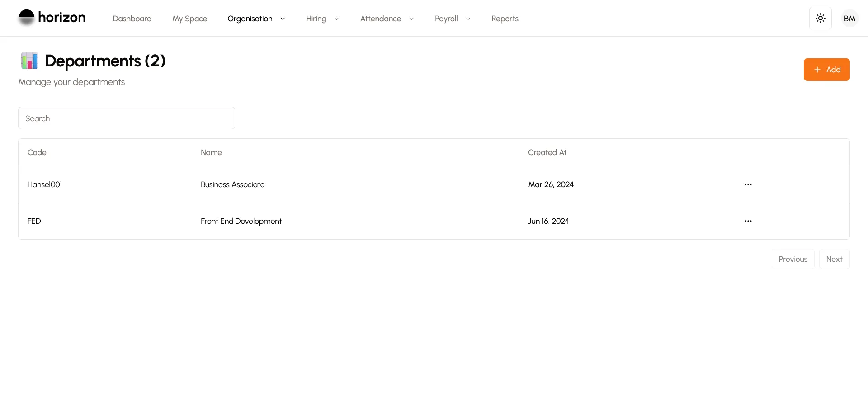
Task: Go to the Previous page
Action: pyautogui.click(x=793, y=259)
